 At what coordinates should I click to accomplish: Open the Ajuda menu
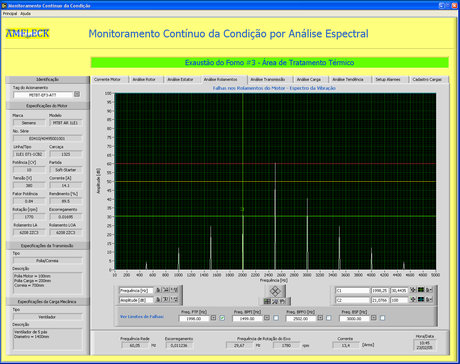click(x=25, y=14)
